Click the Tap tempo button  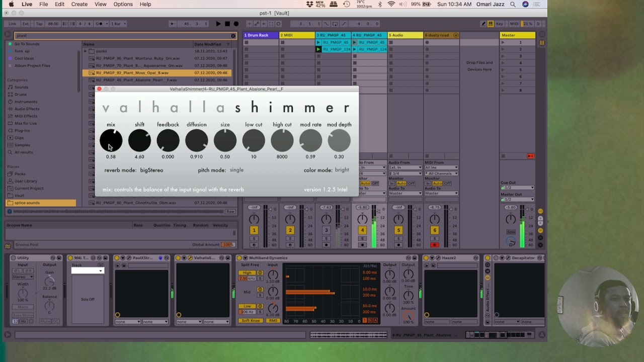tap(39, 24)
